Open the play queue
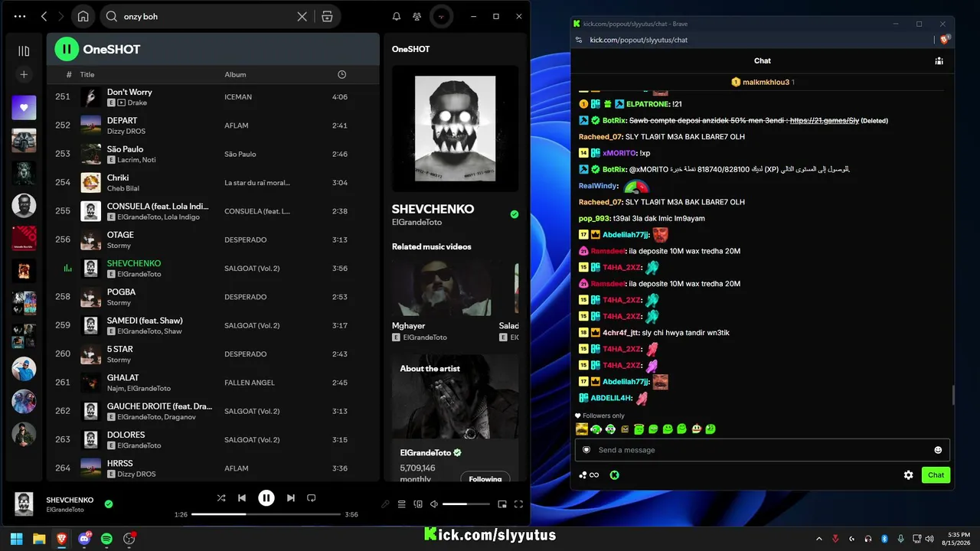 point(401,504)
